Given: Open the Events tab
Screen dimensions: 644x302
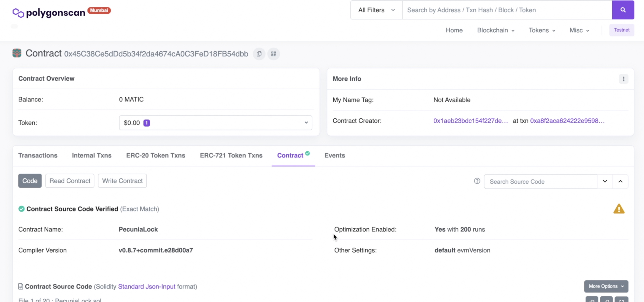Looking at the screenshot, I should click(x=334, y=155).
